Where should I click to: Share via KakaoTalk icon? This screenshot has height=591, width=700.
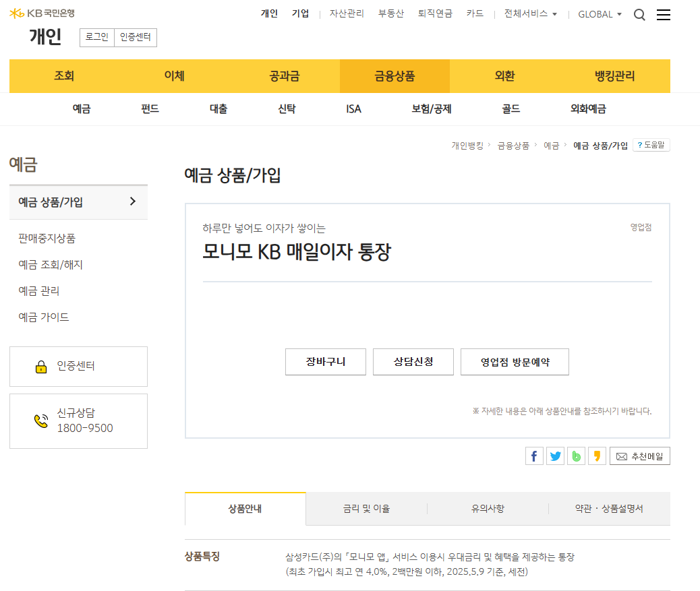[x=597, y=456]
